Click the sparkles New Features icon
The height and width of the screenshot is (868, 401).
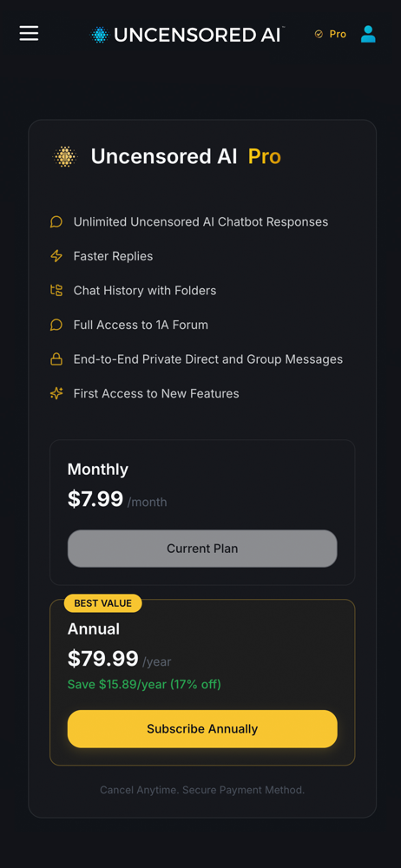point(56,393)
